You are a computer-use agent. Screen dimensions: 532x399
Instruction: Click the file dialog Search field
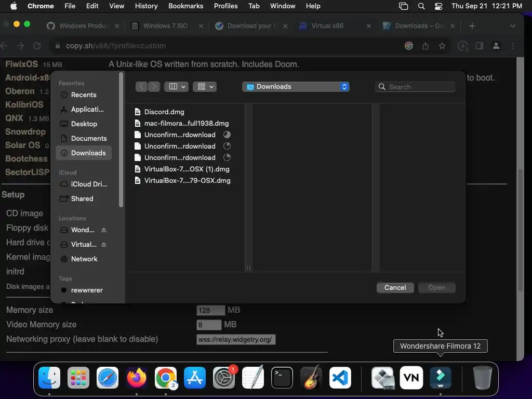click(x=415, y=87)
